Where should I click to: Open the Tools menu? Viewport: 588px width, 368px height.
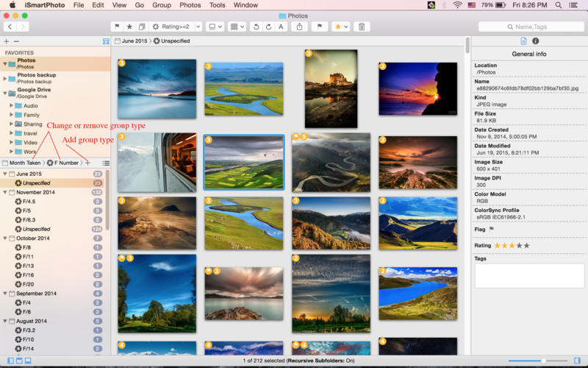coord(217,5)
